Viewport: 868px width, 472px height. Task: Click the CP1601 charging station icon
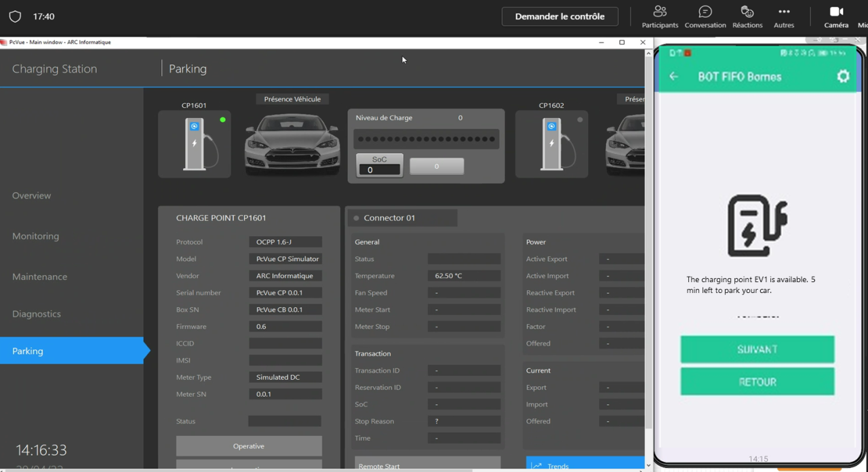(195, 144)
